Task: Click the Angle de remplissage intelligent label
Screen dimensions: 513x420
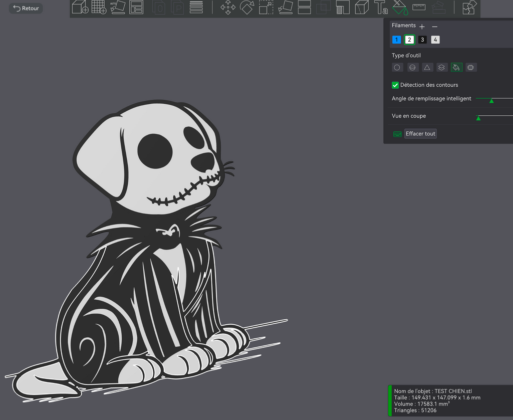Action: click(x=431, y=99)
